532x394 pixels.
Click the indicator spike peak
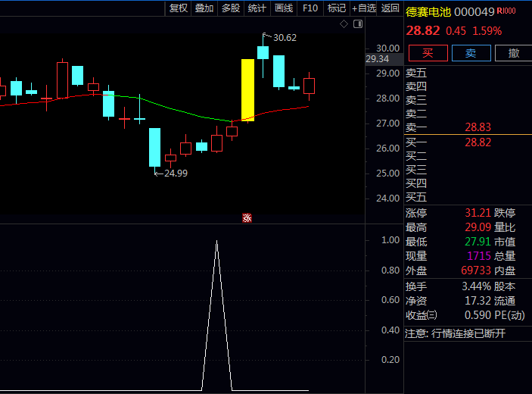click(216, 242)
